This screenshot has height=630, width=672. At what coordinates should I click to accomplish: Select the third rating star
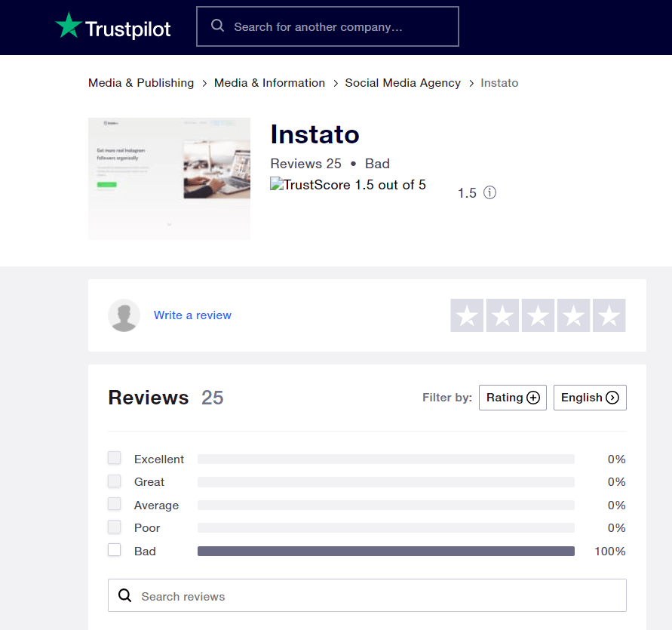[539, 315]
